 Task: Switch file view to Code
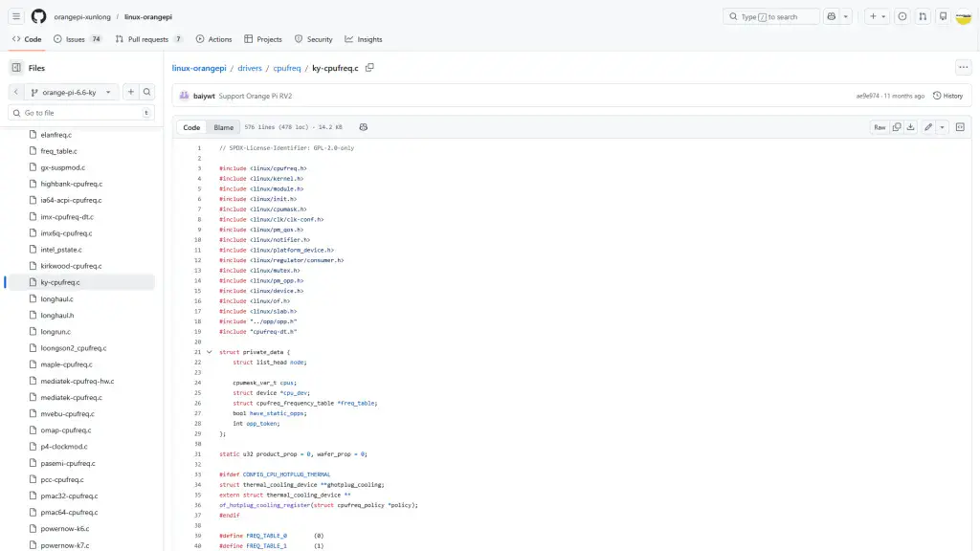click(191, 127)
